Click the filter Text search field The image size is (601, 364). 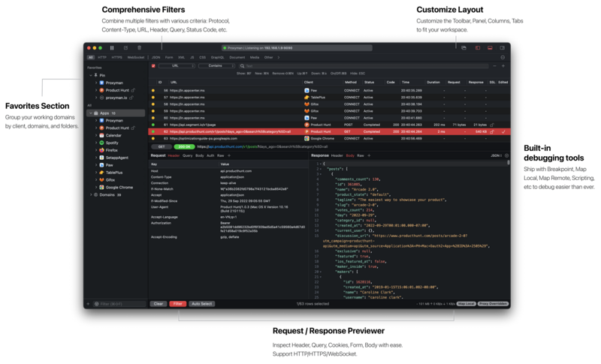[364, 66]
